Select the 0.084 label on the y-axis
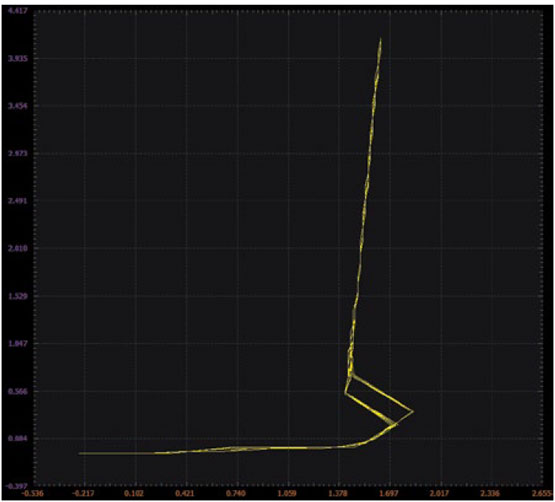This screenshot has height=502, width=555. [16, 439]
